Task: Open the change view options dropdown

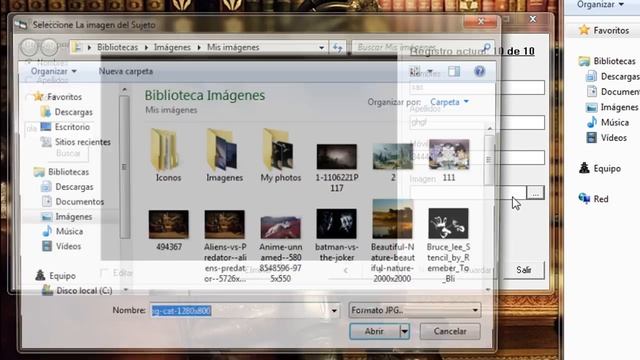Action: pos(430,71)
